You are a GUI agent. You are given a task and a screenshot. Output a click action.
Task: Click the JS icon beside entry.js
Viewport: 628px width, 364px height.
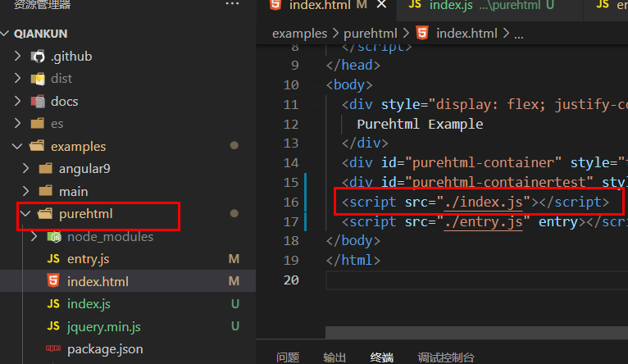(x=53, y=259)
